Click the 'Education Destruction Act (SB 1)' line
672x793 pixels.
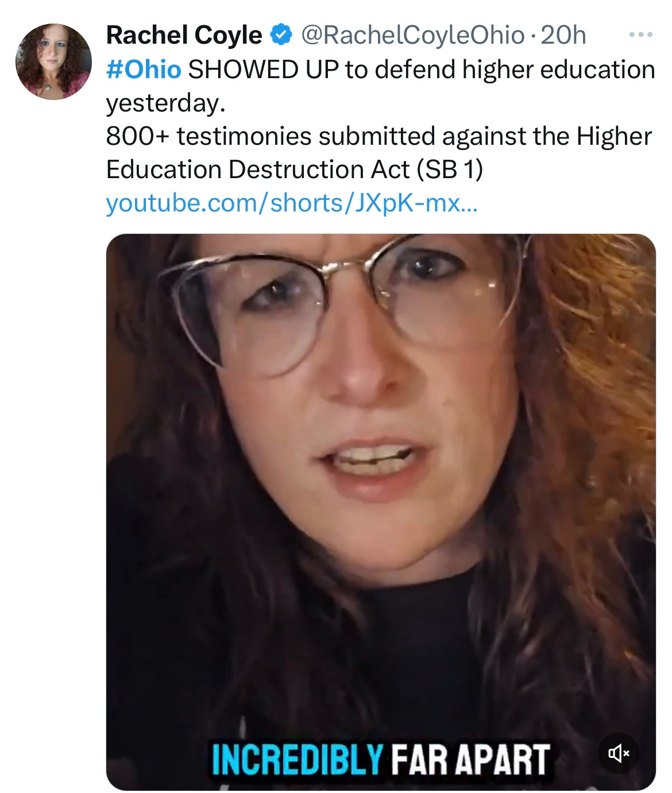(x=295, y=170)
